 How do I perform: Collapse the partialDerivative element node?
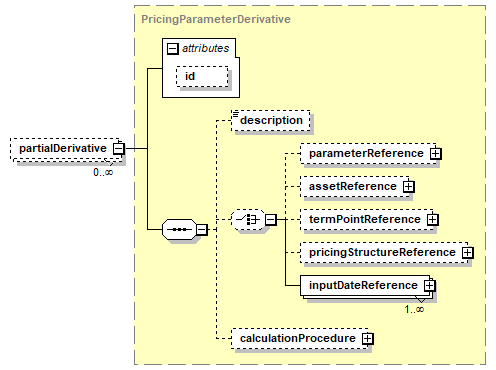click(x=118, y=149)
